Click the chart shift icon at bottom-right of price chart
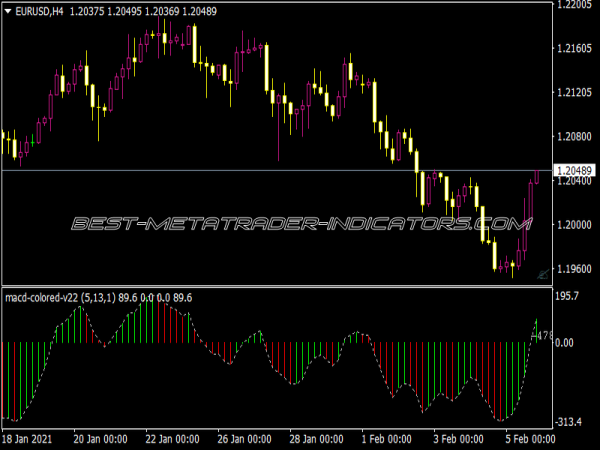600x450 pixels. click(543, 274)
